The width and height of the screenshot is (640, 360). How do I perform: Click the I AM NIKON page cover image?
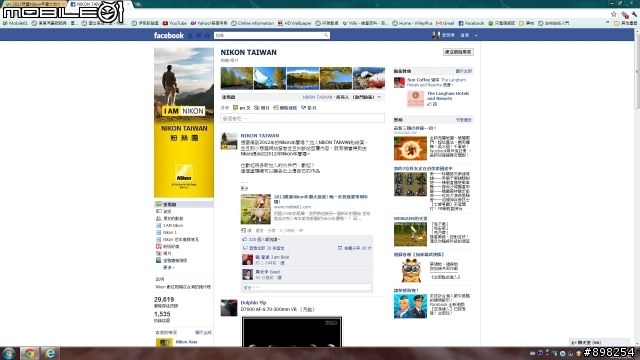click(x=184, y=122)
